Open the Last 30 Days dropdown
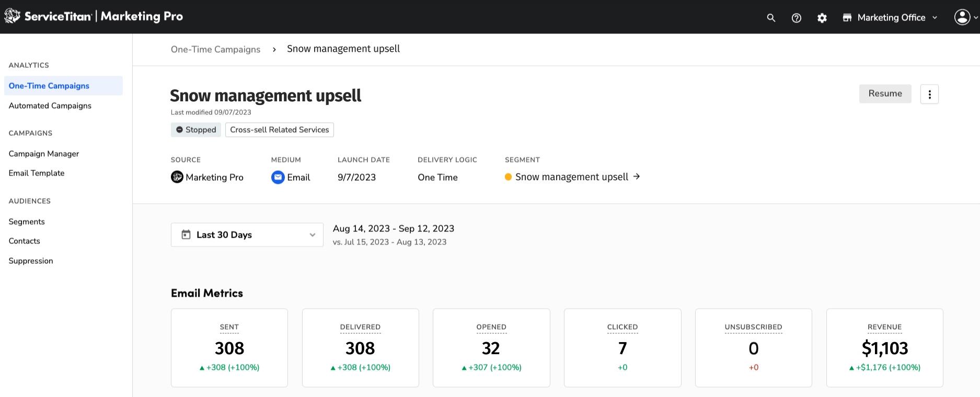980x397 pixels. click(x=247, y=235)
